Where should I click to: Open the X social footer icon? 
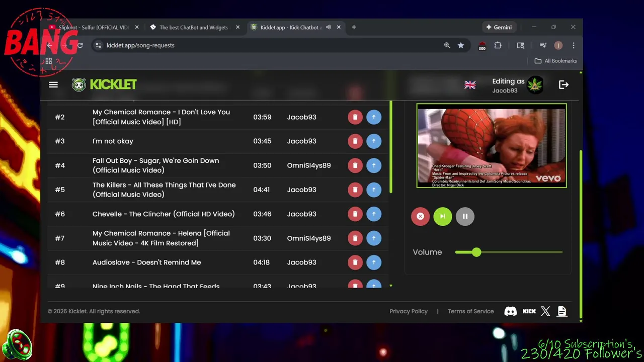click(545, 311)
